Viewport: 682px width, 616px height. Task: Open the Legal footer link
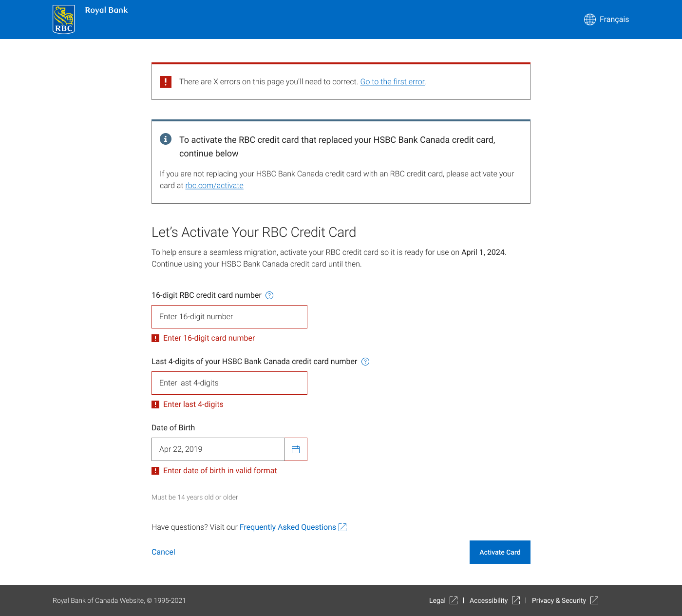pos(437,600)
